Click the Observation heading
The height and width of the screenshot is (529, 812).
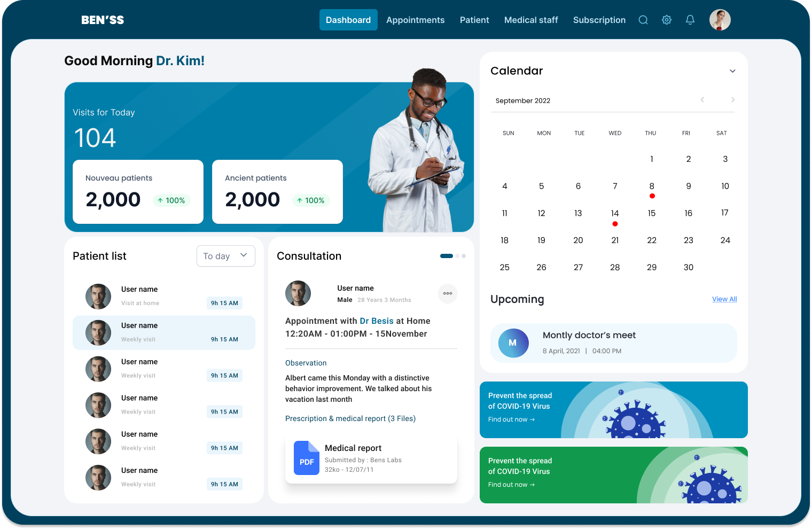(306, 363)
